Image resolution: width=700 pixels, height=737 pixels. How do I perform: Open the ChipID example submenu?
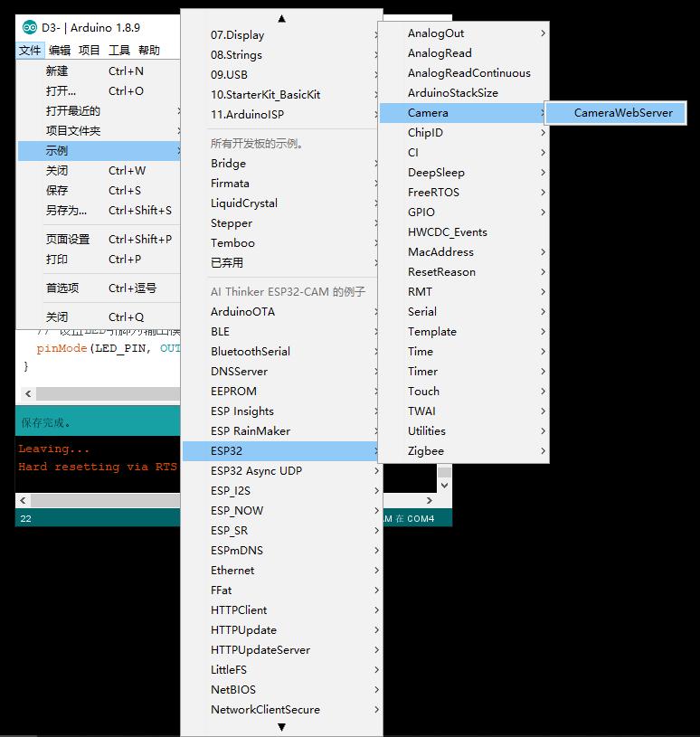[463, 133]
